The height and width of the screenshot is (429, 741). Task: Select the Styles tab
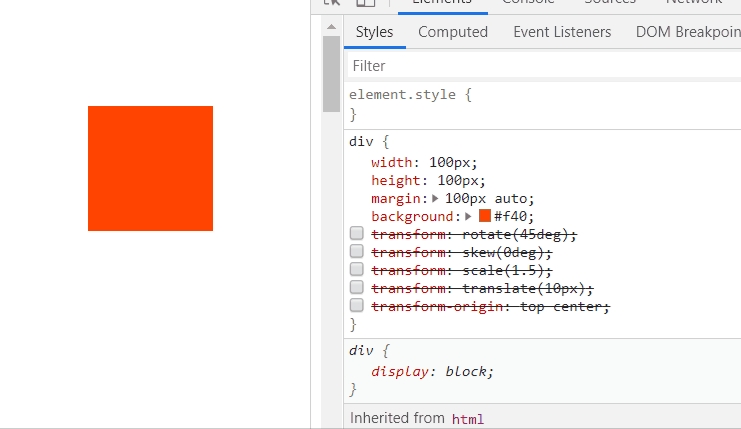point(374,32)
